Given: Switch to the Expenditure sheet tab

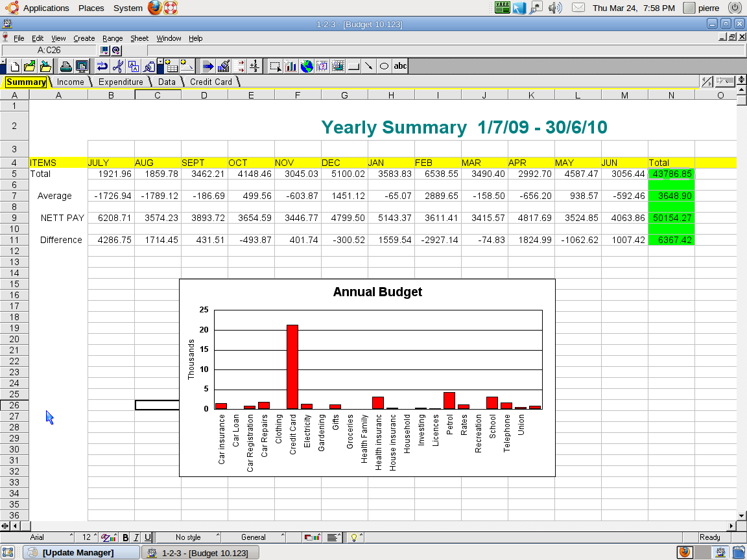Looking at the screenshot, I should (x=121, y=82).
